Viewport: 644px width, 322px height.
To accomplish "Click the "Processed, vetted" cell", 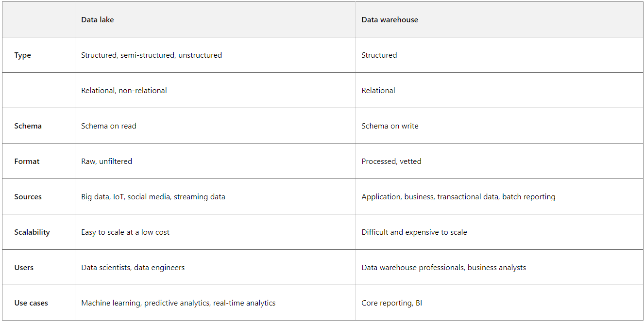I will [391, 161].
